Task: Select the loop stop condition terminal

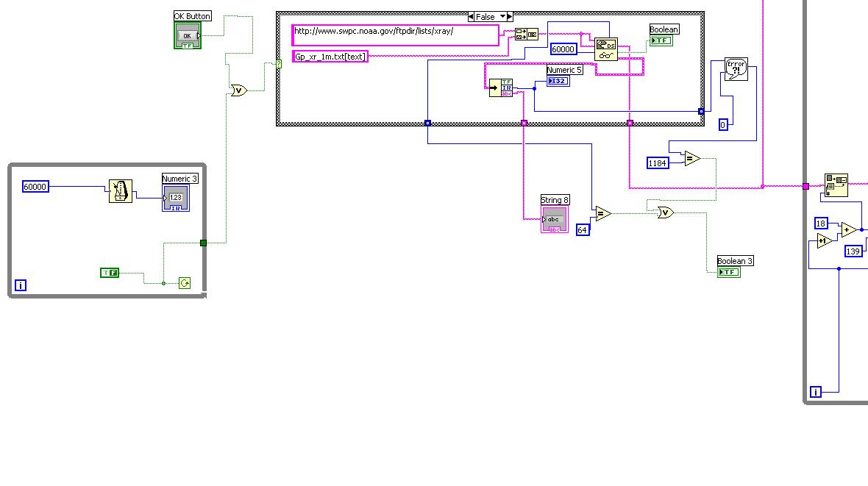Action: pyautogui.click(x=185, y=283)
